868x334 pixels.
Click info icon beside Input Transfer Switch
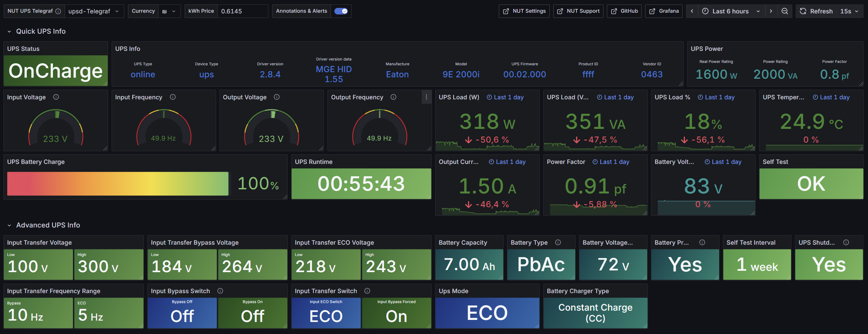tap(367, 291)
